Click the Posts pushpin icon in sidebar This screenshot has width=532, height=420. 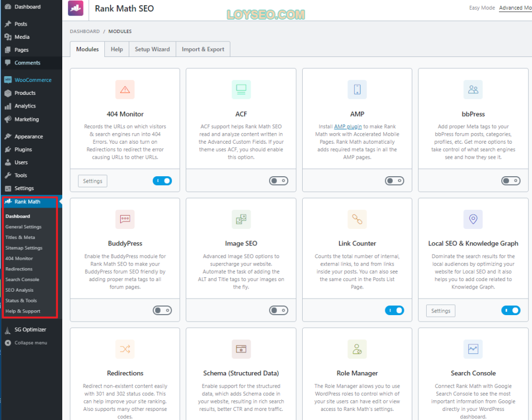pos(8,24)
